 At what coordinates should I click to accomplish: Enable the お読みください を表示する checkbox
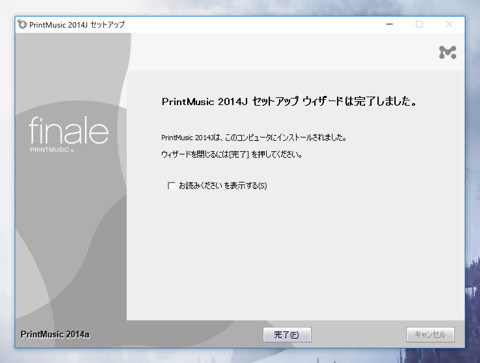[x=171, y=186]
